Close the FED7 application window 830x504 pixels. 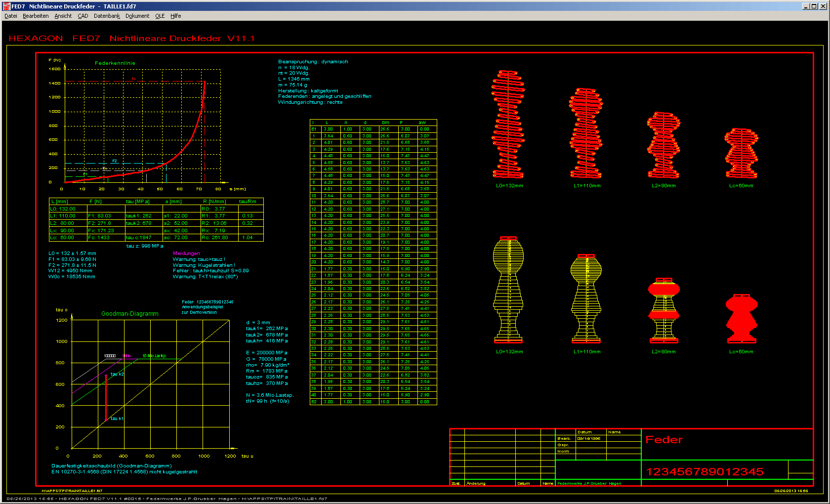point(823,6)
